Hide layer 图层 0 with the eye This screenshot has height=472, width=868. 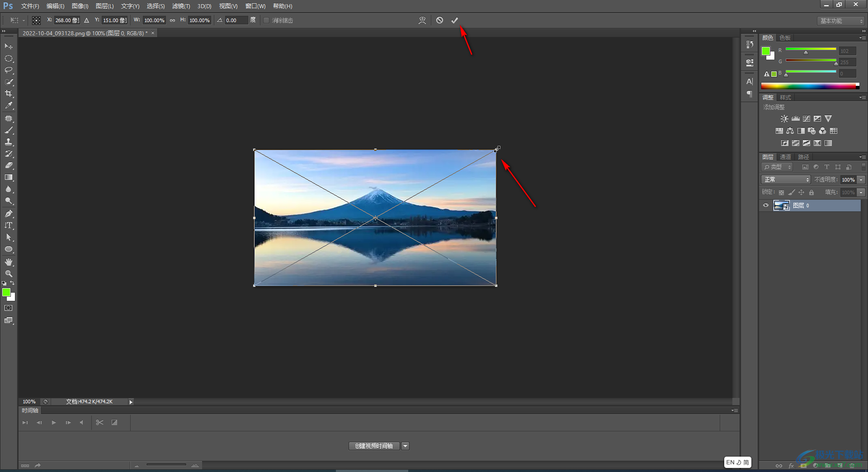click(766, 206)
